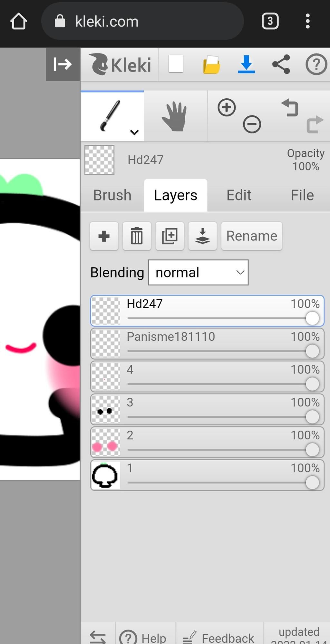The width and height of the screenshot is (330, 644).
Task: Delete the selected layer with trash icon
Action: (x=137, y=236)
